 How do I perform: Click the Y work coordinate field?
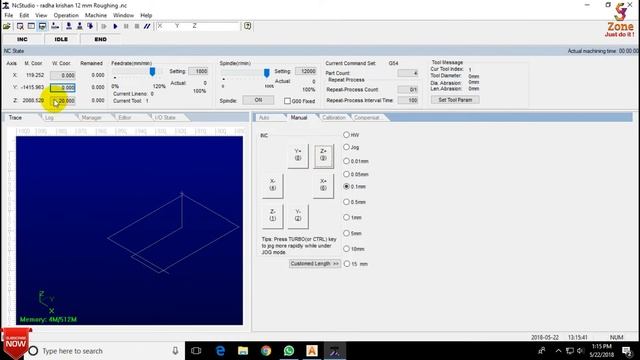point(62,87)
